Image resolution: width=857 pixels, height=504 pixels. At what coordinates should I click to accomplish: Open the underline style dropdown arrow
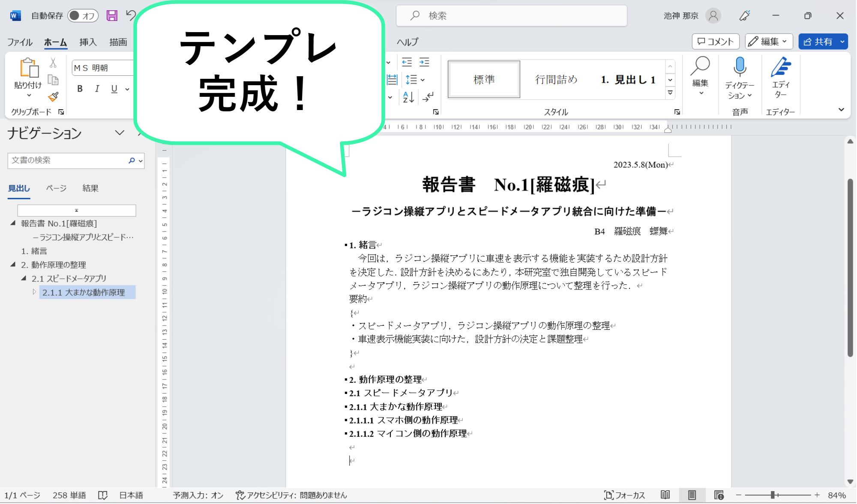(x=127, y=89)
